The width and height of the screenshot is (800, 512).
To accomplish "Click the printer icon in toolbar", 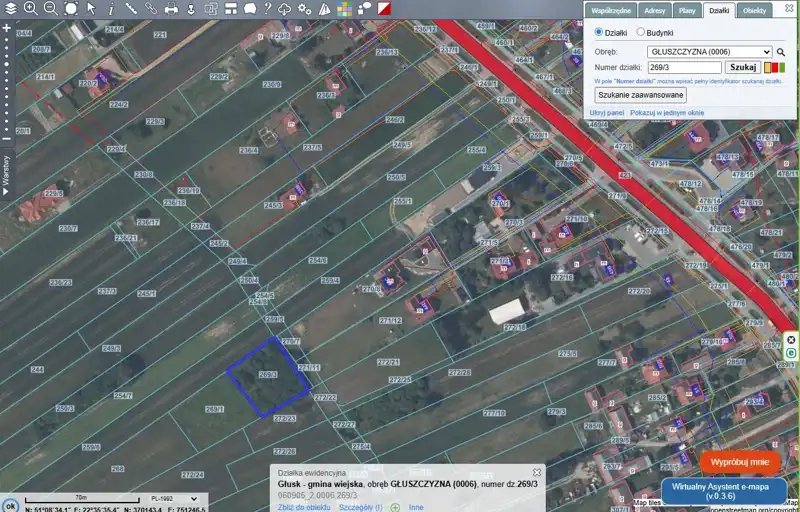I will click(x=171, y=8).
